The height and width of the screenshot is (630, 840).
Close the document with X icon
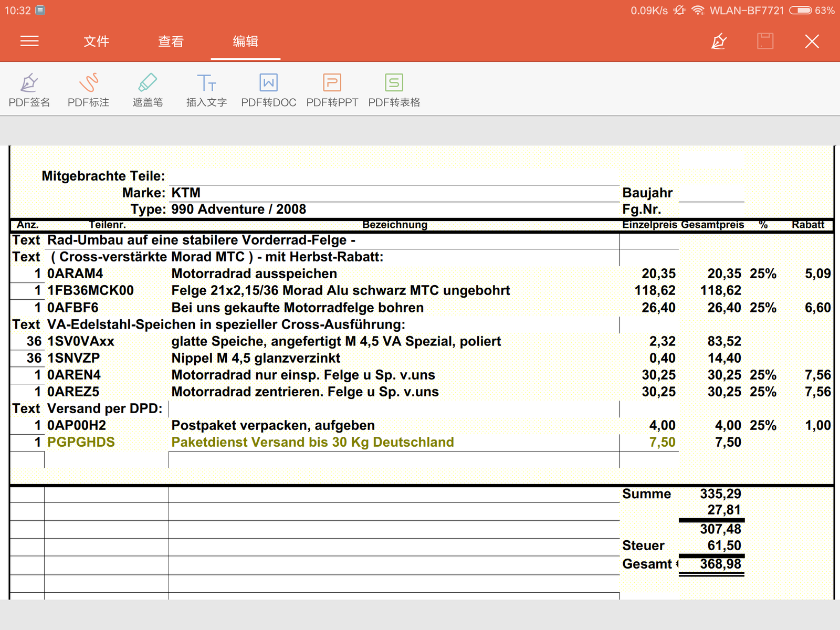click(x=812, y=41)
